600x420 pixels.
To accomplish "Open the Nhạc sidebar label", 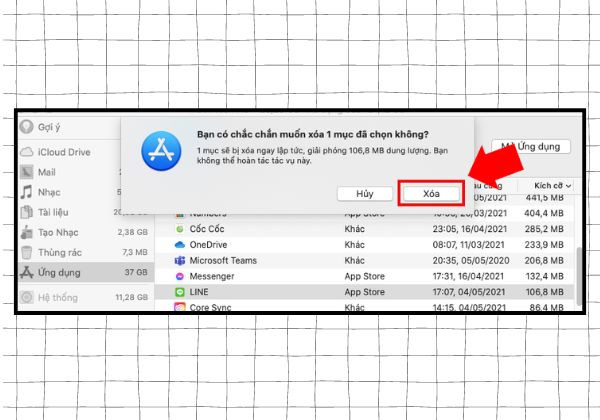I will [x=49, y=192].
